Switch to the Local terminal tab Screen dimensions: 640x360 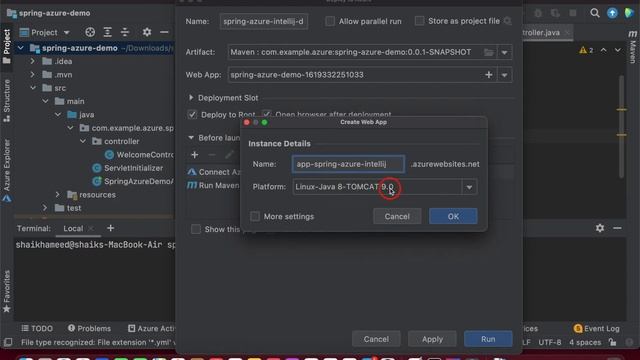point(73,228)
